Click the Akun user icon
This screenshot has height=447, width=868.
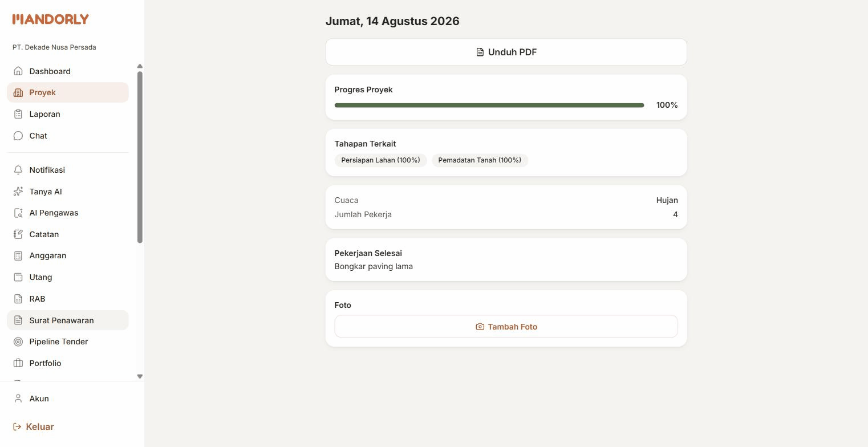coord(18,399)
